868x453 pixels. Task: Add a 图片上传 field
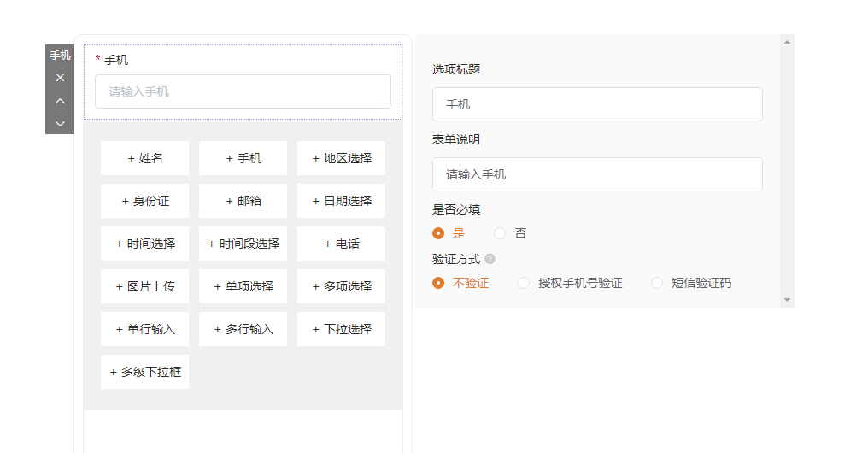144,286
